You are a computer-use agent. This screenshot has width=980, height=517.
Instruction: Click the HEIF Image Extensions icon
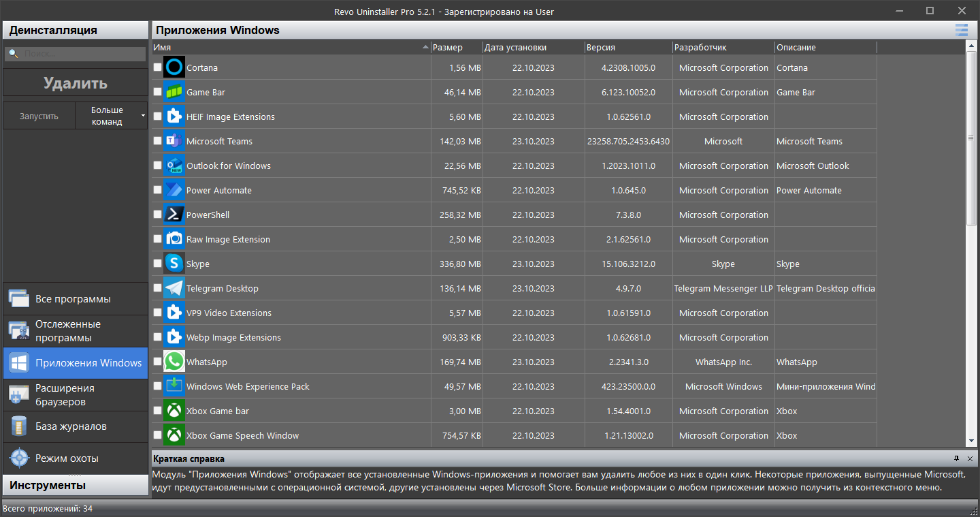[x=174, y=116]
